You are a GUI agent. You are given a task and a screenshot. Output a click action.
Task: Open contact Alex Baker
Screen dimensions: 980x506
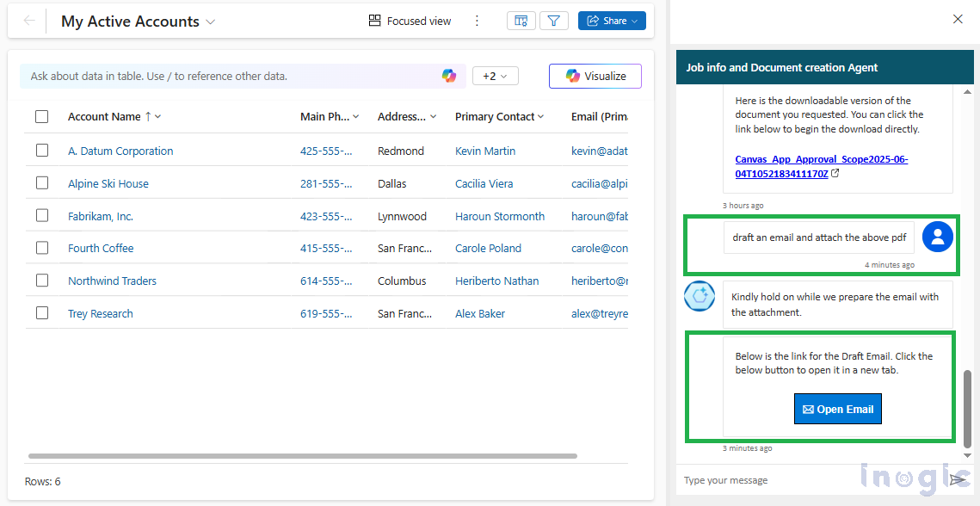pos(480,313)
